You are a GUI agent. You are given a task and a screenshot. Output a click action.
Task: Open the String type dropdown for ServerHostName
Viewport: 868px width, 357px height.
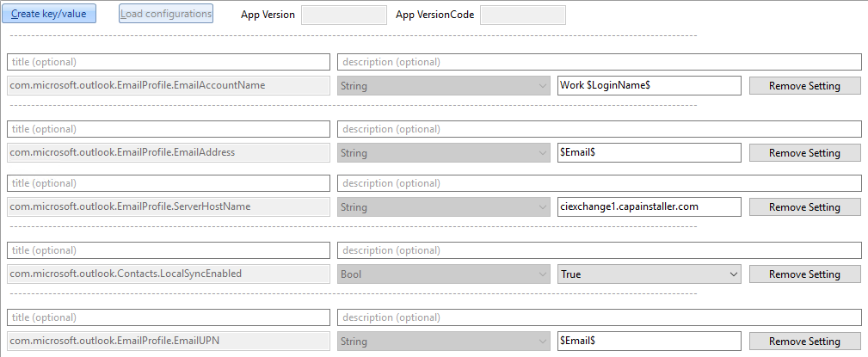pyautogui.click(x=444, y=207)
